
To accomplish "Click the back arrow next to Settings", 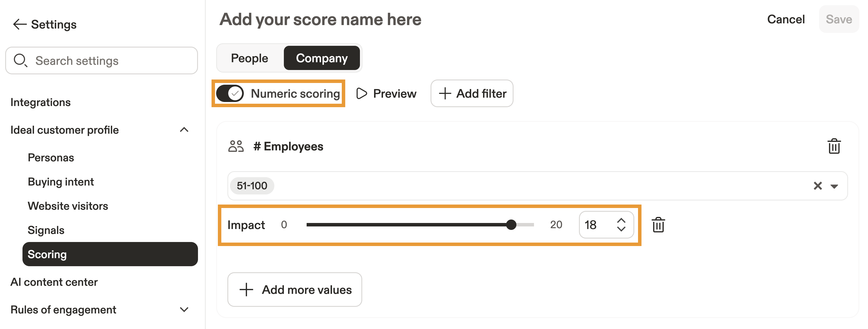I will coord(20,24).
